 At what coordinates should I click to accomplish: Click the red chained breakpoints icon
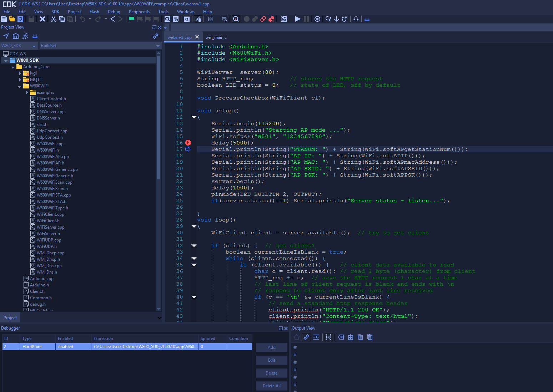263,19
